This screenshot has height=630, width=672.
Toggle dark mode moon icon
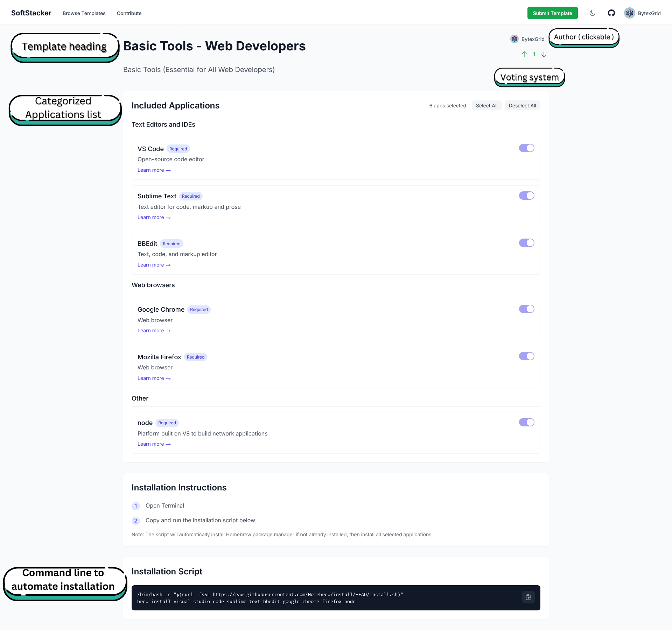point(592,13)
